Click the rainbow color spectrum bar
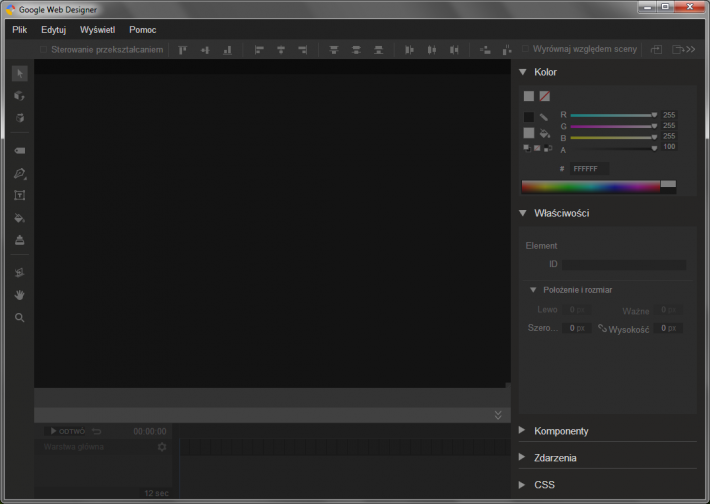This screenshot has height=504, width=710. point(590,187)
